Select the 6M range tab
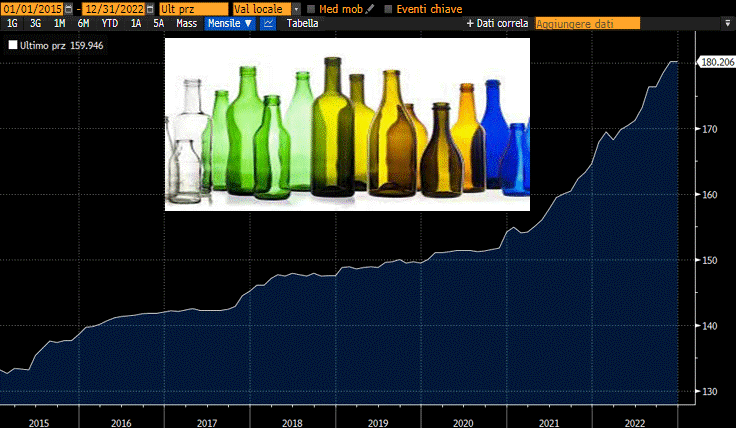The width and height of the screenshot is (736, 428). click(83, 23)
